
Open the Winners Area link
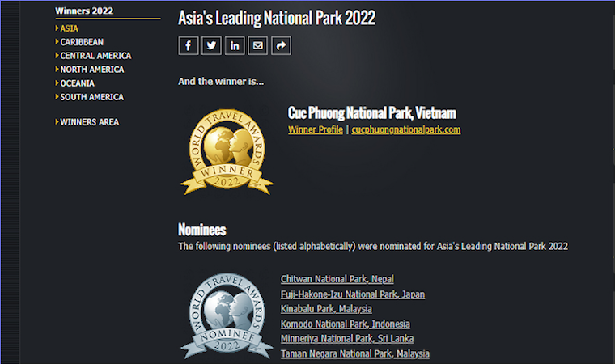(89, 122)
